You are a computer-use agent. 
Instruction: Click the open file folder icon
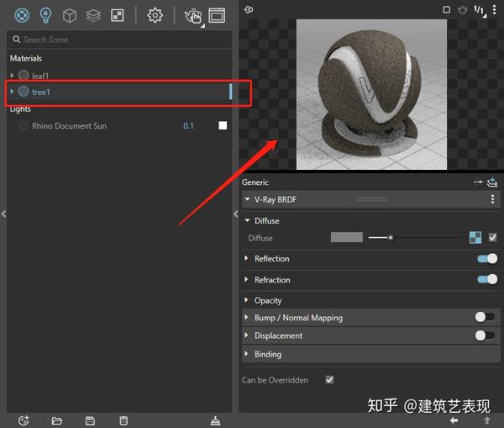tap(56, 420)
